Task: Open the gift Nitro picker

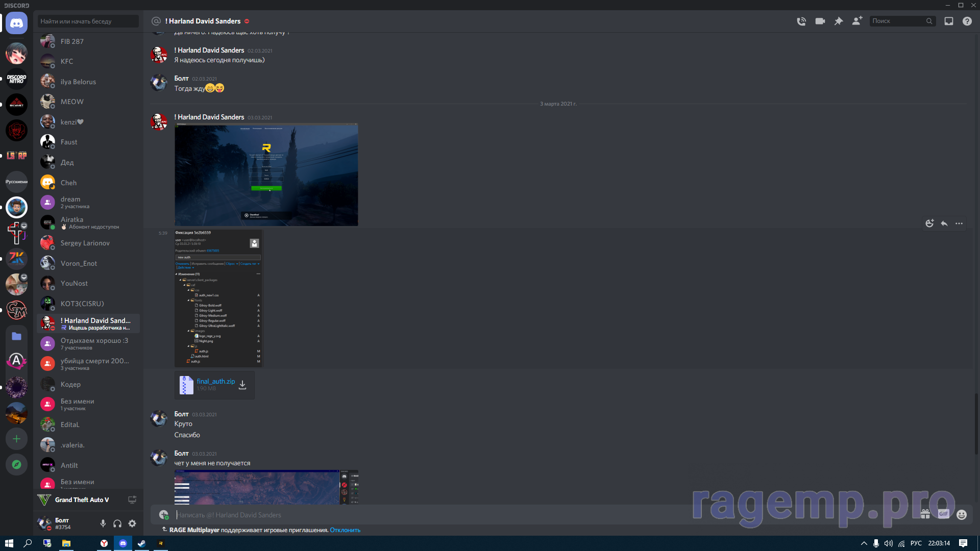Action: 925,514
